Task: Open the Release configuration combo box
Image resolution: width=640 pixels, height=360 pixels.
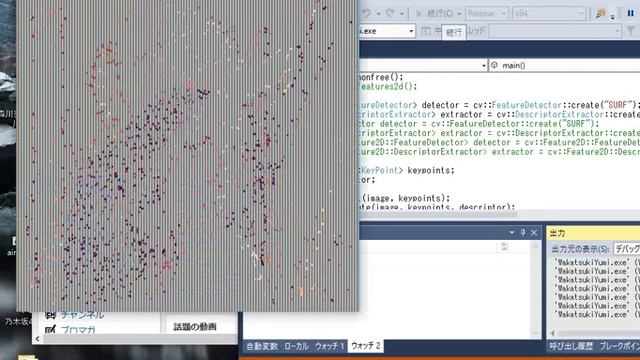Action: tap(487, 13)
